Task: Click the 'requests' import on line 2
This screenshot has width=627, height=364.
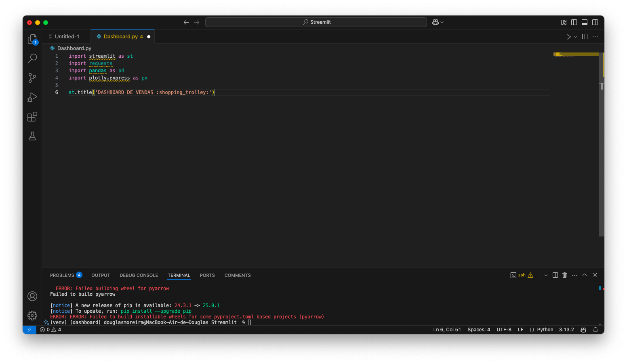Action: pos(101,63)
